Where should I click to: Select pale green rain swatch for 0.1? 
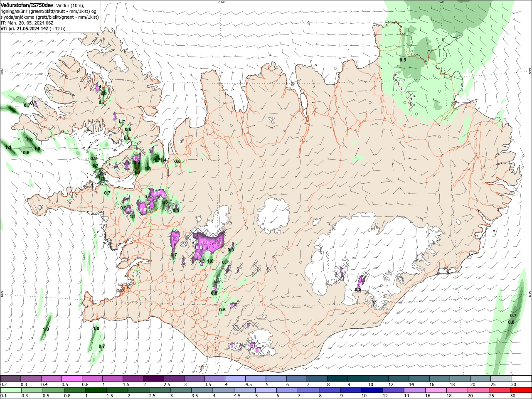(11, 390)
